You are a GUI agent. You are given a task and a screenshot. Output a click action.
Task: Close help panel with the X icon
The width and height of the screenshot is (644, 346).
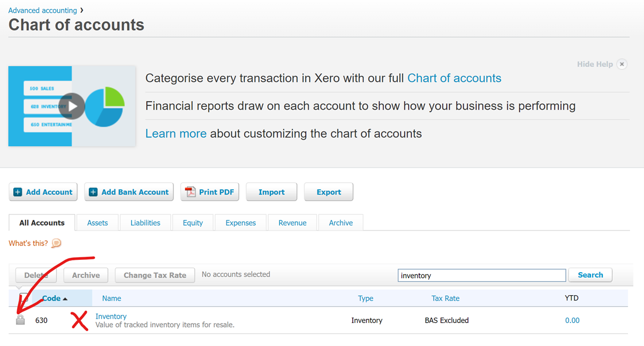click(x=622, y=64)
